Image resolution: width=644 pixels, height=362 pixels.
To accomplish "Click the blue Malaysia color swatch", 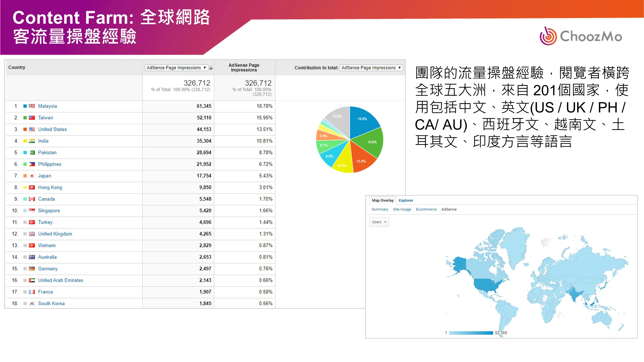I will (25, 106).
